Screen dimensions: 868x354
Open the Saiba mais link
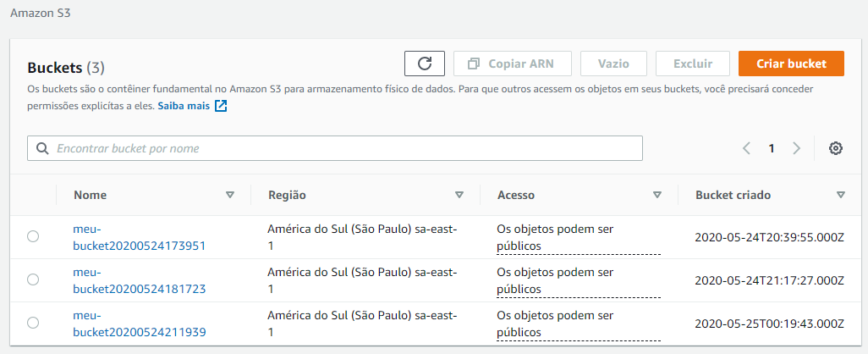pyautogui.click(x=184, y=106)
